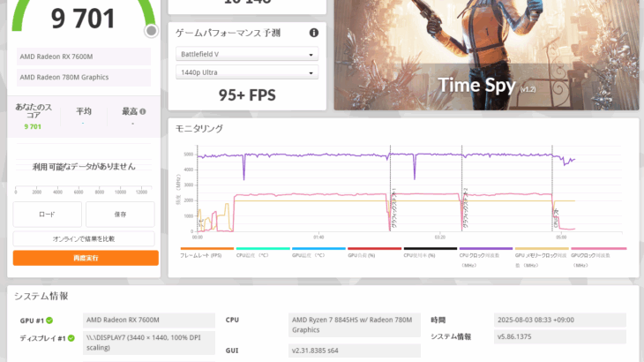This screenshot has height=362, width=644.
Task: Click green check icon next to GPU #1
Action: [49, 321]
